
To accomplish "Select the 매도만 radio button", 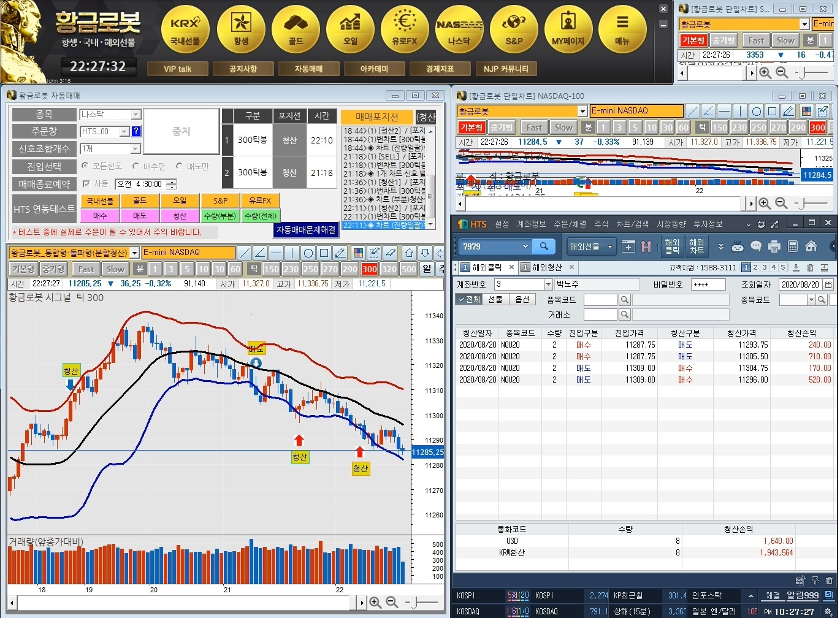I will click(x=180, y=166).
